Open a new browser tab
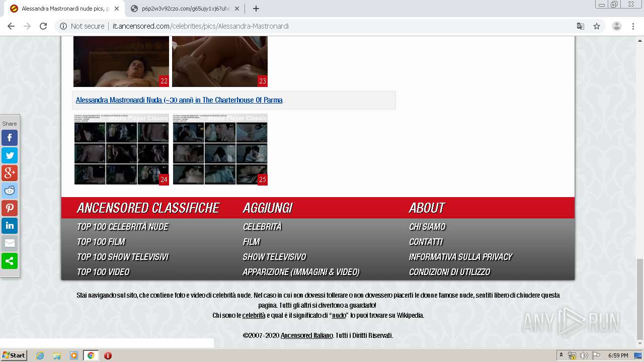Screen dimensions: 644x362 point(256,9)
